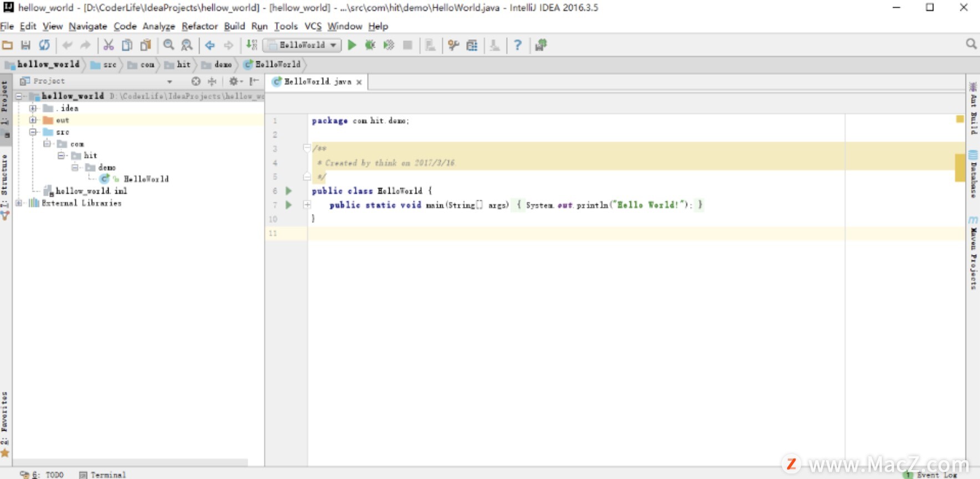Open the TODO tool window button
The width and height of the screenshot is (980, 479).
click(x=42, y=475)
